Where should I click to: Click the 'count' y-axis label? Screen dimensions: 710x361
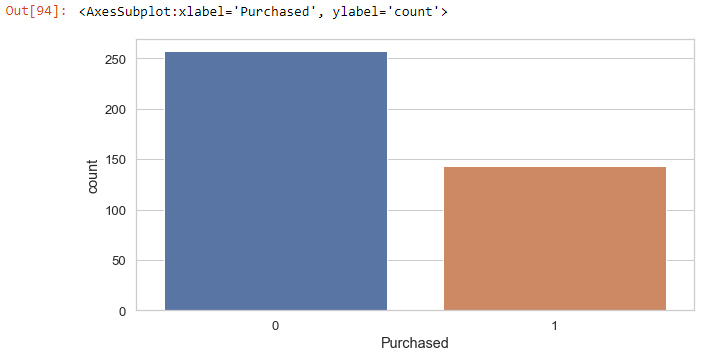(x=92, y=177)
